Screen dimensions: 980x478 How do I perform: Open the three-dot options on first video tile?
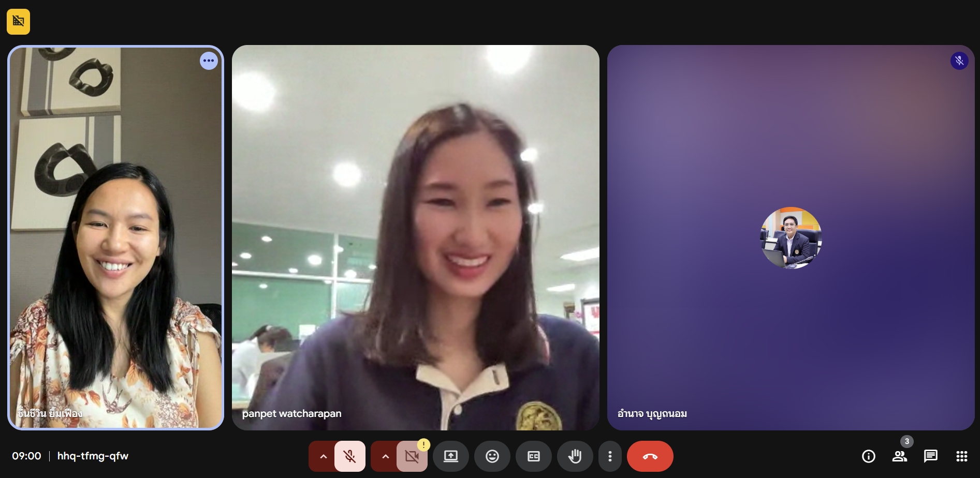pos(209,61)
